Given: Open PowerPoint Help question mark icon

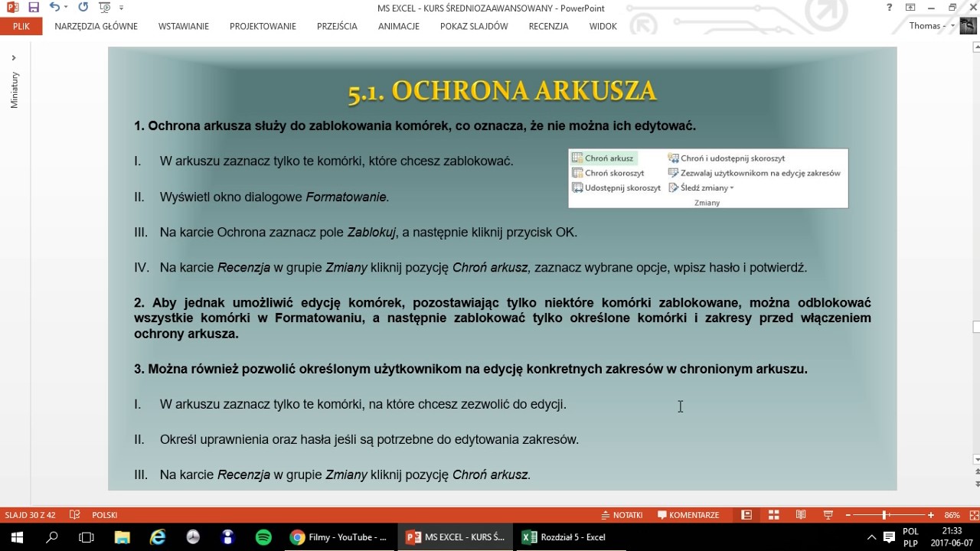Looking at the screenshot, I should click(890, 8).
